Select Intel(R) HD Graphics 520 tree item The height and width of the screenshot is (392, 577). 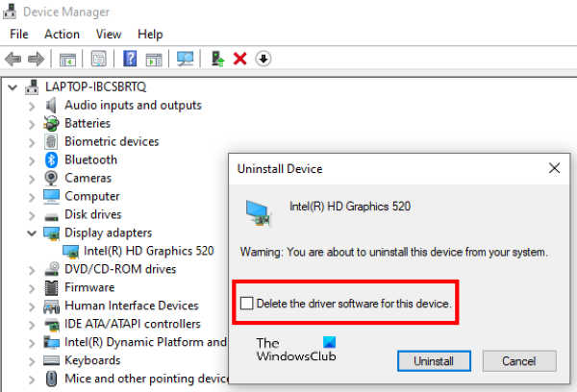tap(148, 251)
